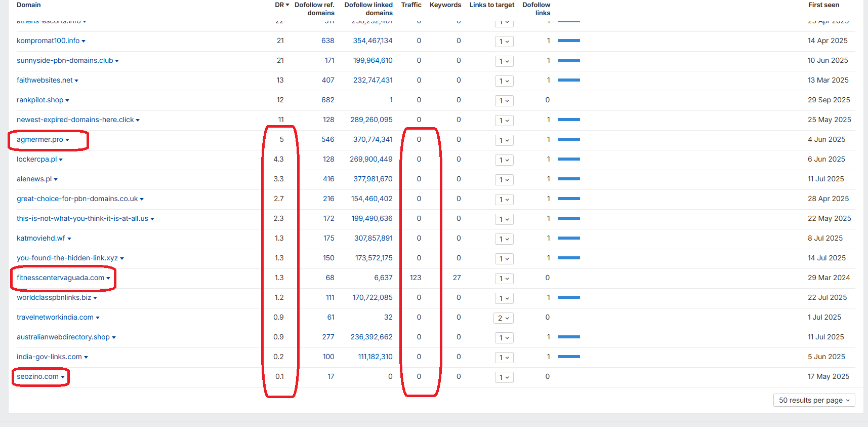Open Links to target dropdown for seozino.com row
868x427 pixels.
point(504,377)
